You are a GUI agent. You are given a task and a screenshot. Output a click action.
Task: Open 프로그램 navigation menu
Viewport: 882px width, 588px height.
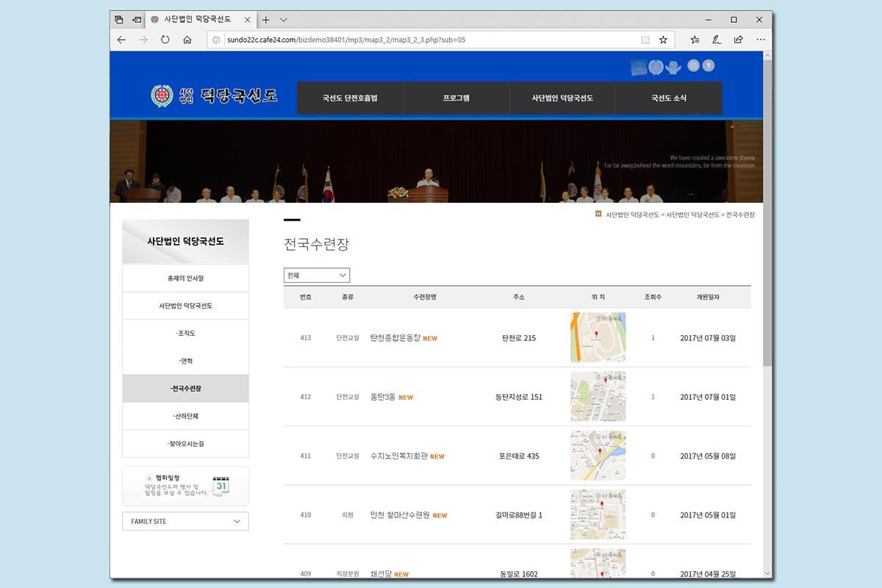pyautogui.click(x=456, y=98)
